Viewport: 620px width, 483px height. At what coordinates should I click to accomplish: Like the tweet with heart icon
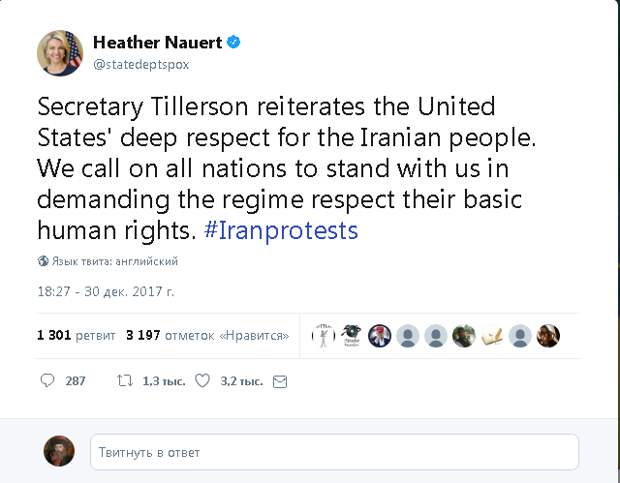click(x=202, y=381)
